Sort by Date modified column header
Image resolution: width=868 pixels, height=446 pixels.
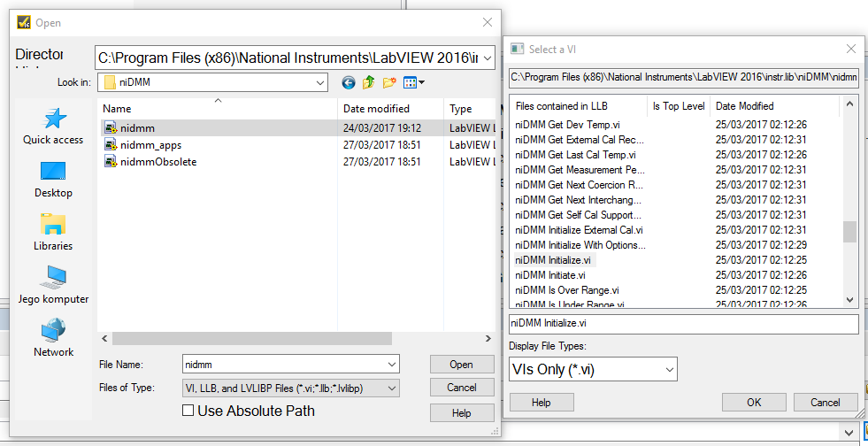pyautogui.click(x=390, y=109)
